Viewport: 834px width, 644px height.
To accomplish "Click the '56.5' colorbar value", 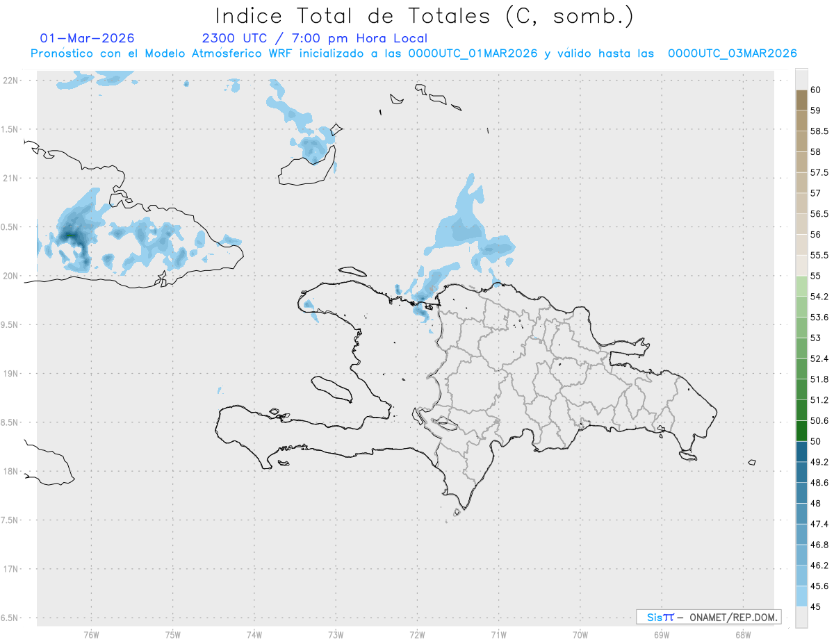I will coord(819,214).
